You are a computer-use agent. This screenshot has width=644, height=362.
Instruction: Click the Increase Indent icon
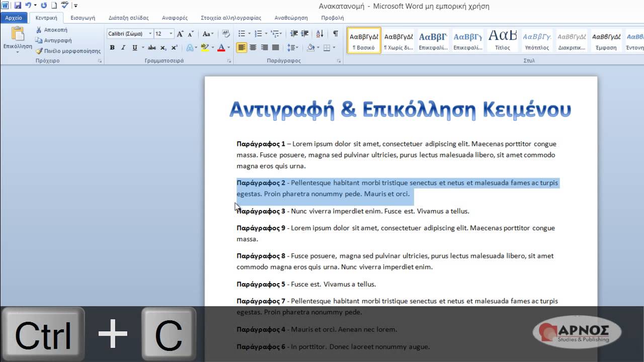304,34
